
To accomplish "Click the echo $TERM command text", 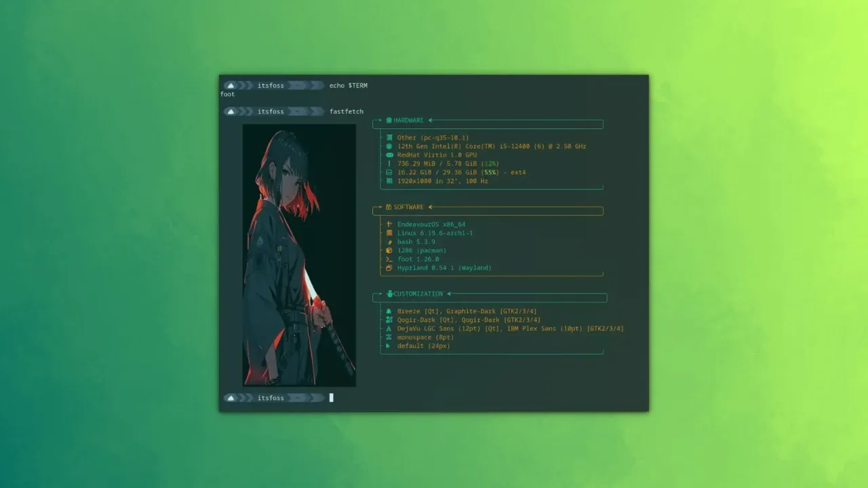I will tap(347, 85).
